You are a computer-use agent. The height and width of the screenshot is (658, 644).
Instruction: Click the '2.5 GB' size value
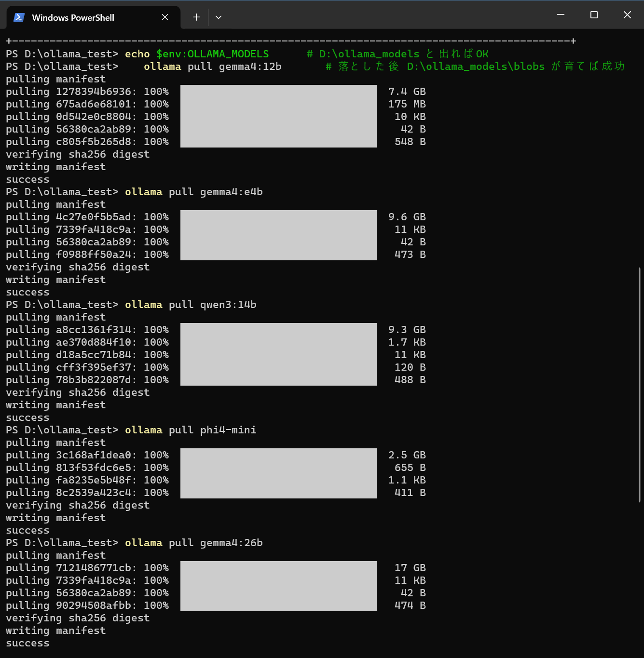(407, 455)
